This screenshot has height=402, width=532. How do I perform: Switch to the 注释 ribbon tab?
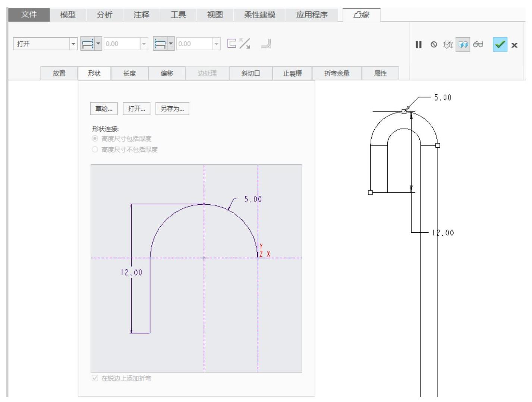click(x=141, y=15)
